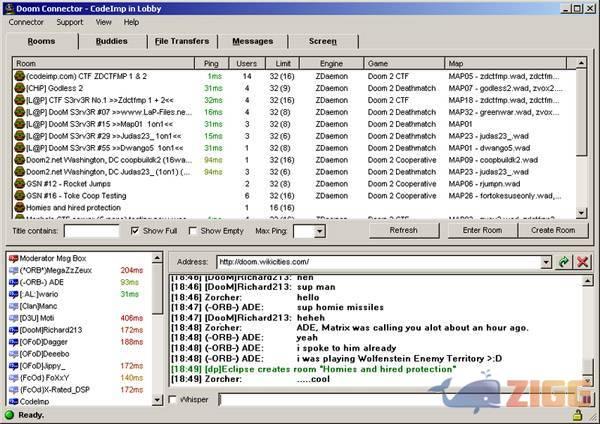Click the Doom2.net Judas23_ room icon
The width and height of the screenshot is (600, 424).
(20, 172)
